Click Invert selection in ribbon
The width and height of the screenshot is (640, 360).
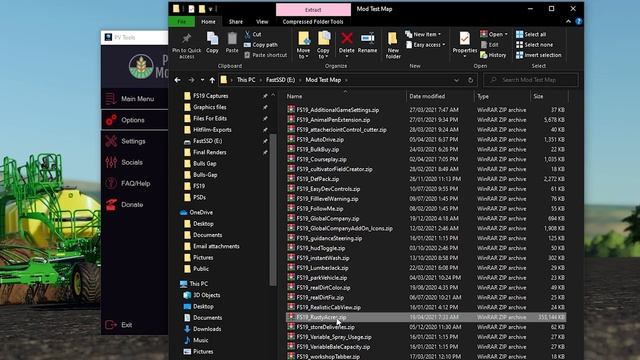[x=538, y=55]
